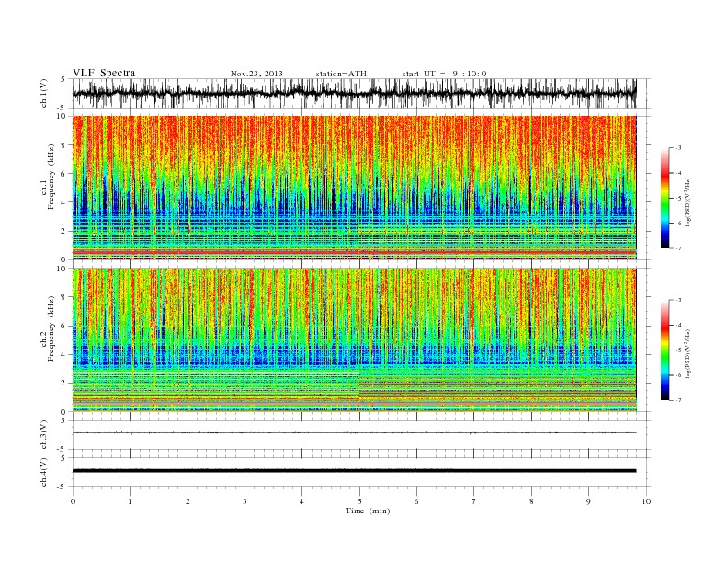Click the ch.1 spectrogram panel
Viewport: 728px width, 563px height.
[354, 188]
